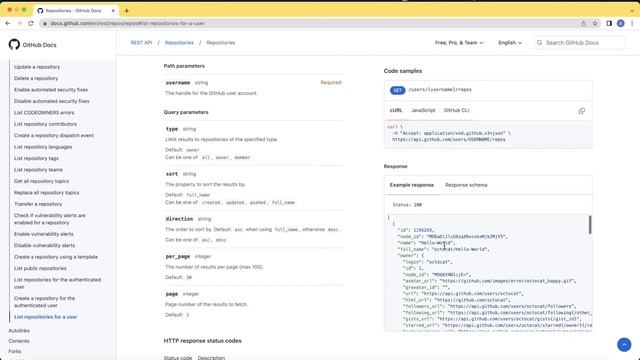Viewport: 640px width, 360px height.
Task: Select List repositories for a user
Action: click(x=45, y=317)
